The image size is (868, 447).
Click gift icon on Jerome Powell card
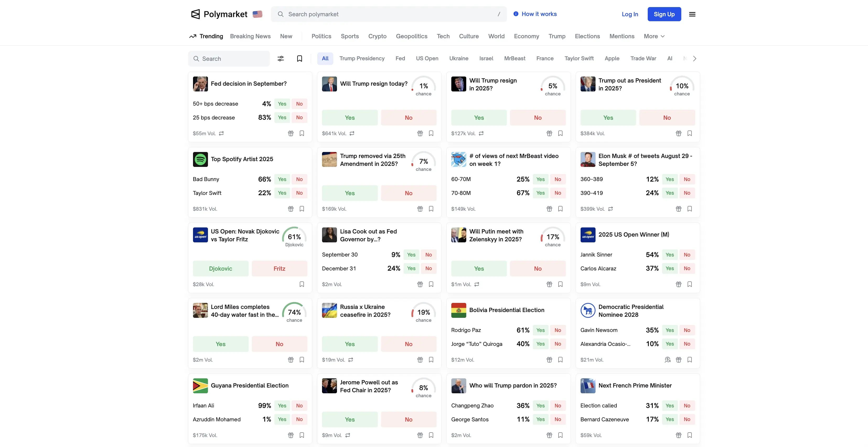[420, 435]
